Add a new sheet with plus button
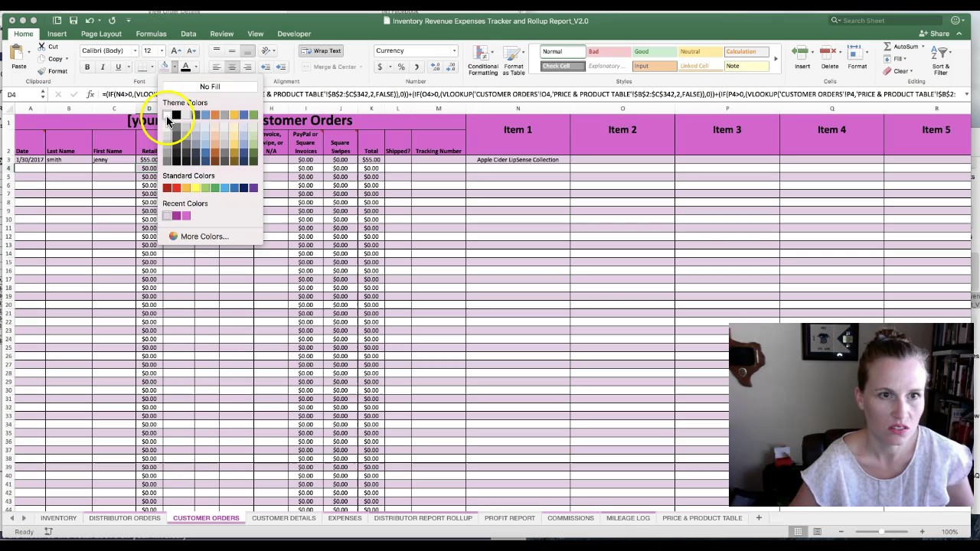 [x=759, y=518]
